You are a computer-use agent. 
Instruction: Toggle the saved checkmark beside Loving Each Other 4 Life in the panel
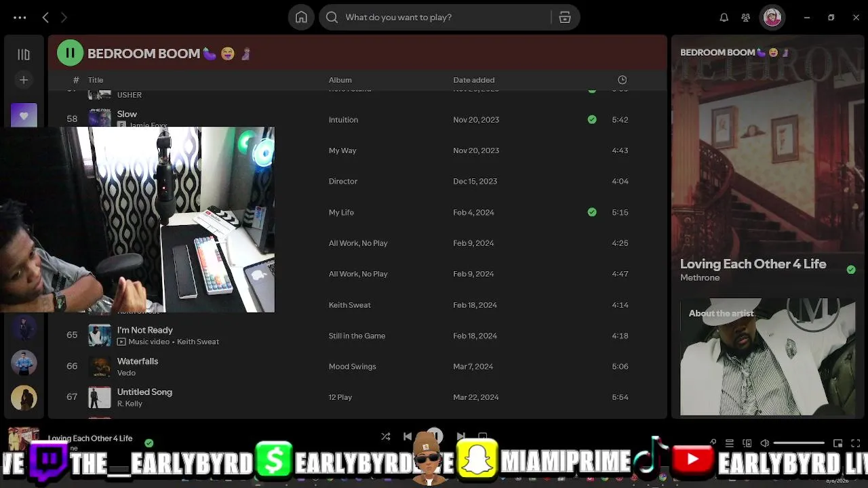pyautogui.click(x=851, y=270)
